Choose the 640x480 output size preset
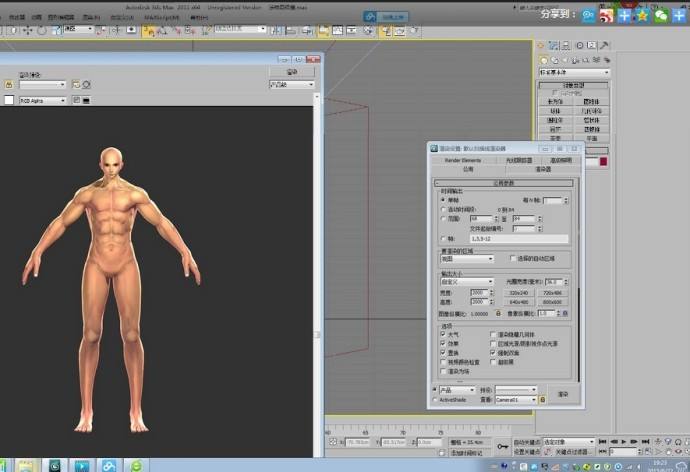690x472 pixels. [519, 301]
